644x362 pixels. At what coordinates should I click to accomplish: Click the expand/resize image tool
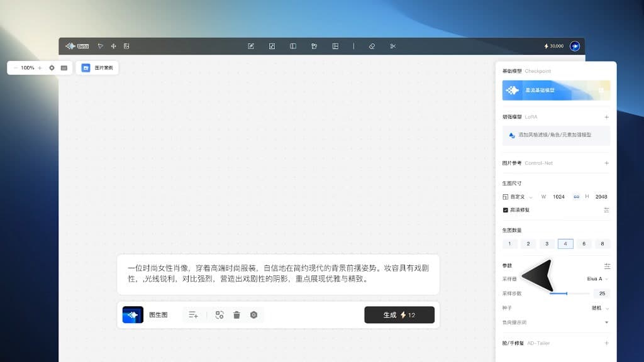tap(272, 46)
